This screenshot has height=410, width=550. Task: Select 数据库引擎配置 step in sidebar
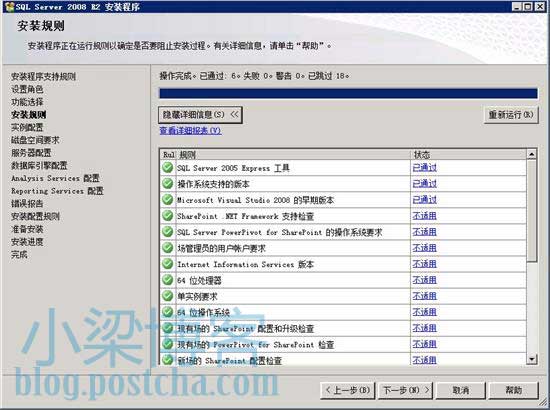[x=39, y=165]
